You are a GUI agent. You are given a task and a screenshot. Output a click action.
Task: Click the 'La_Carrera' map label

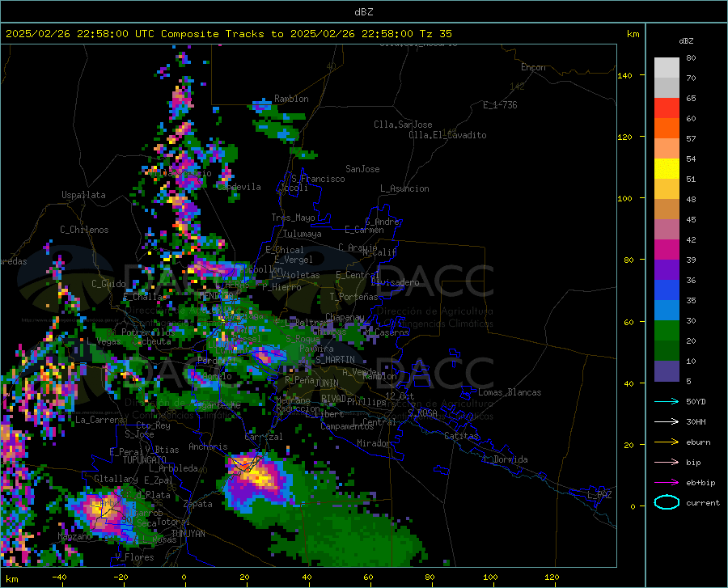tap(99, 420)
